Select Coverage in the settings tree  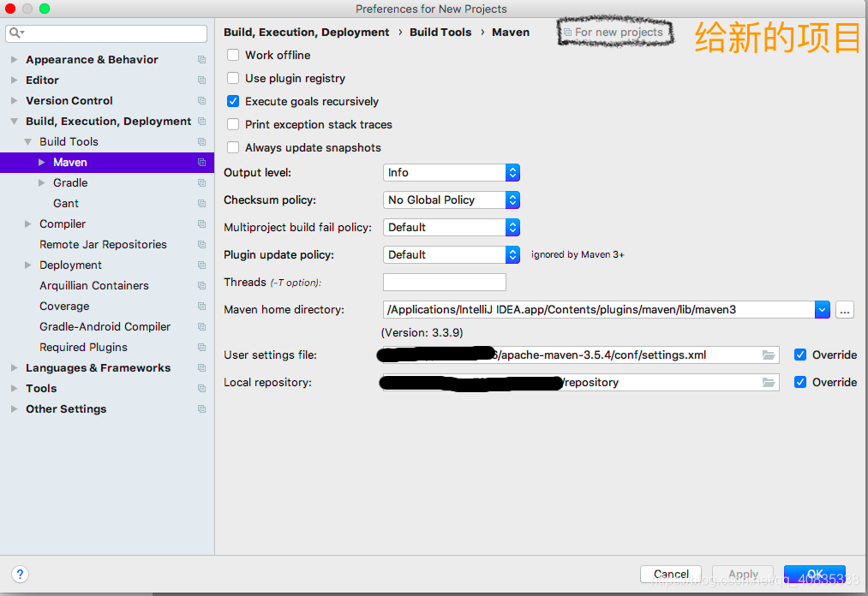[64, 306]
